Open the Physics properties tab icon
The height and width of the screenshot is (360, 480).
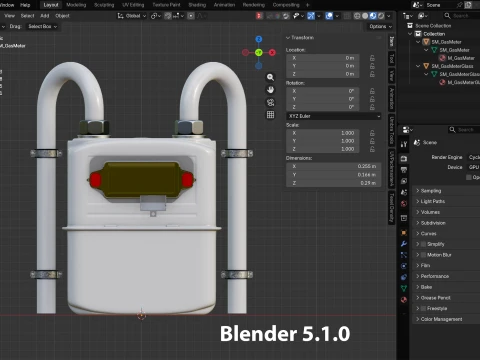404,266
